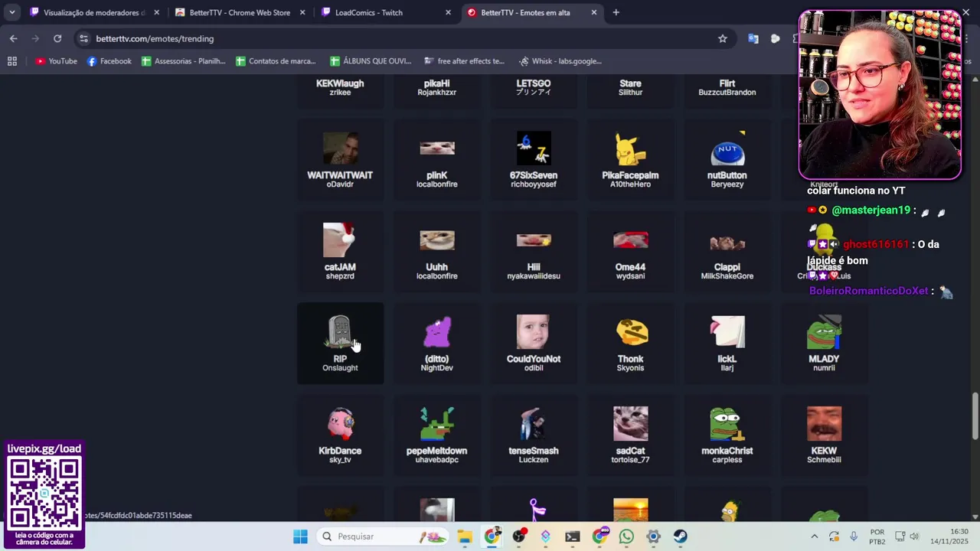
Task: Select the lickL emote
Action: click(x=727, y=344)
